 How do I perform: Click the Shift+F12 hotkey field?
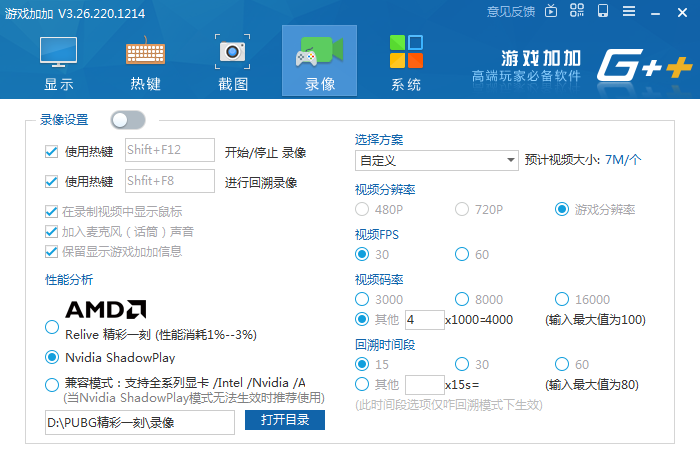170,150
